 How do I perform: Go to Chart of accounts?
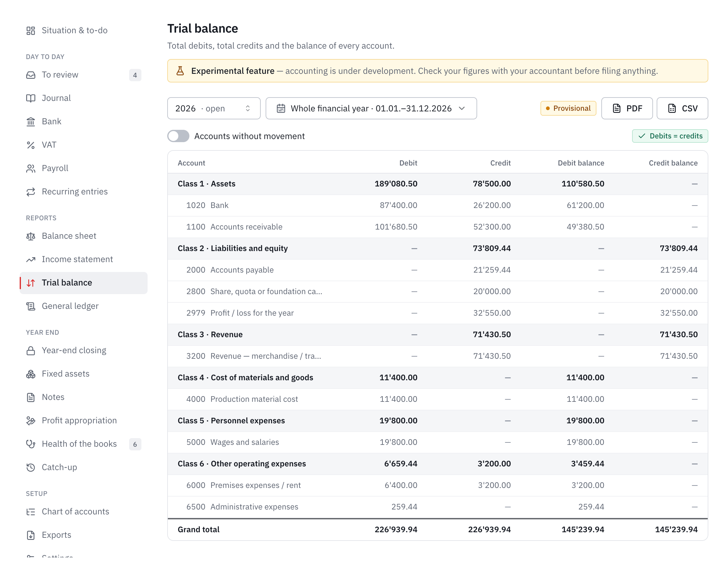[x=84, y=512]
